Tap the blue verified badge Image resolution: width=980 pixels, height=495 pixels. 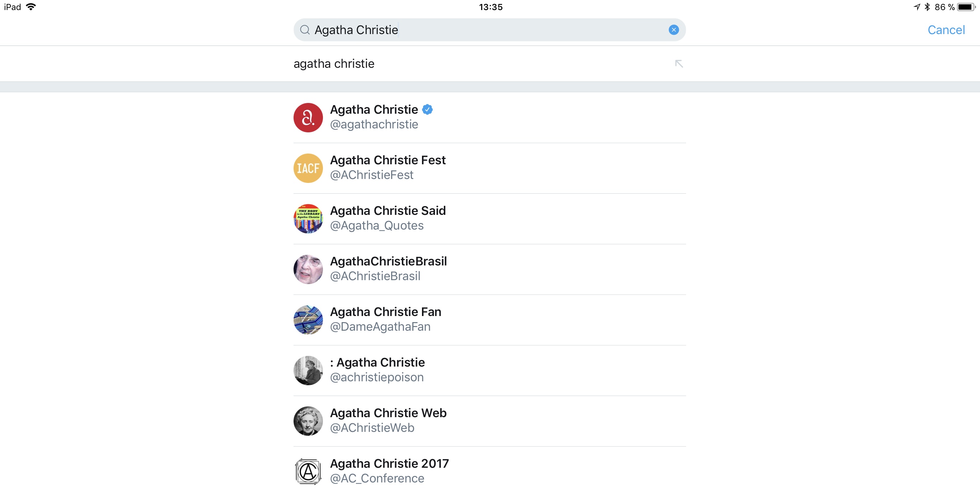pos(428,109)
